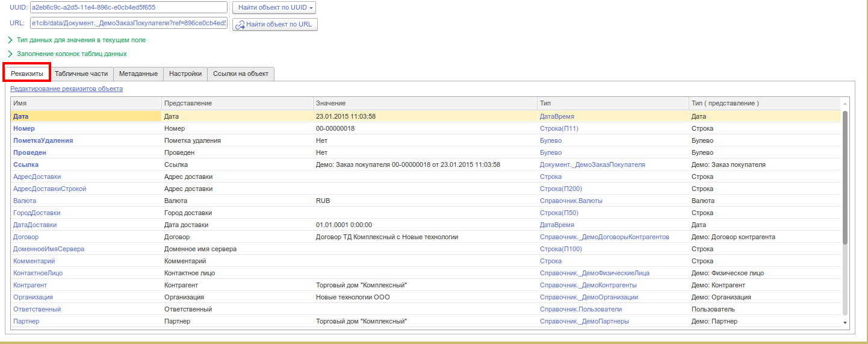Click the scrollbar up arrow
The image size is (868, 344).
coord(845,104)
